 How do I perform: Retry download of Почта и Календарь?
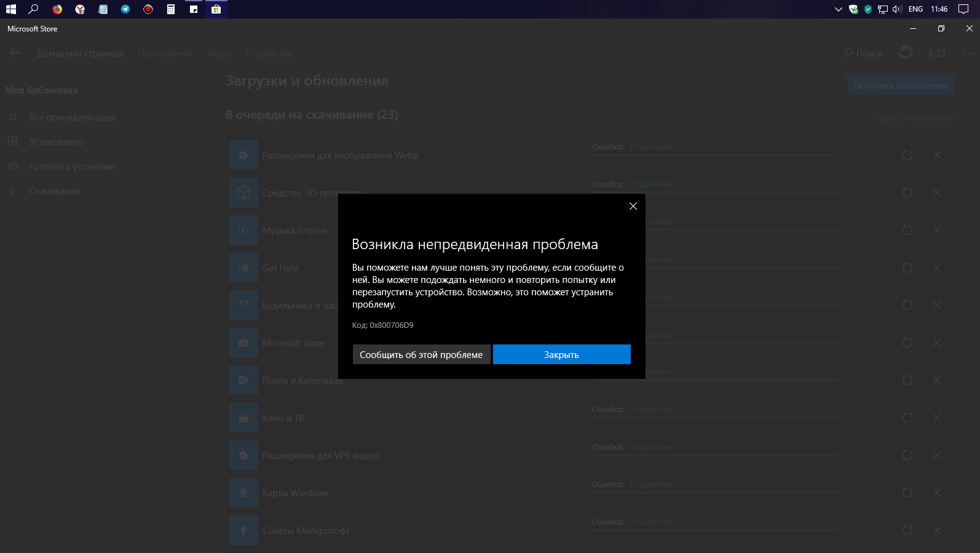coord(907,380)
